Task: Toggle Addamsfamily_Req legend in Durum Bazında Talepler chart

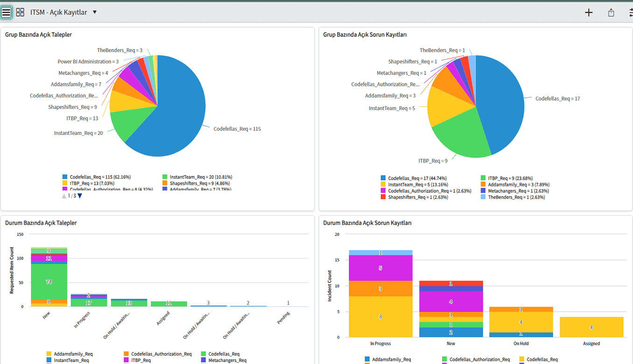Action: point(69,354)
